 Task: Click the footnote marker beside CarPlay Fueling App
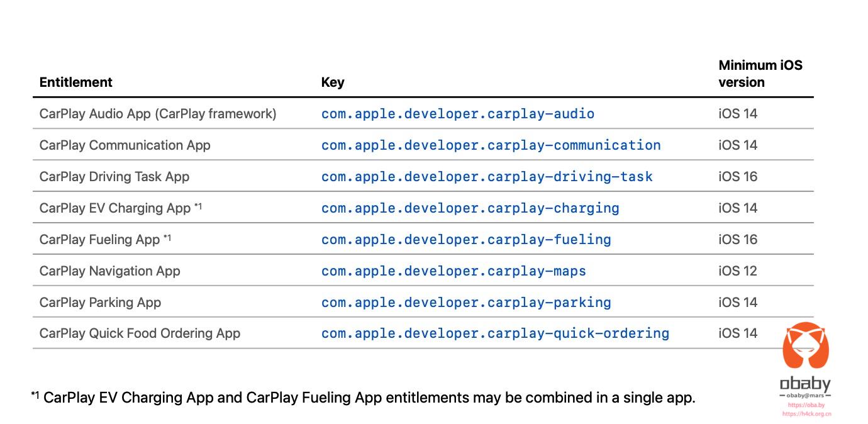[167, 238]
